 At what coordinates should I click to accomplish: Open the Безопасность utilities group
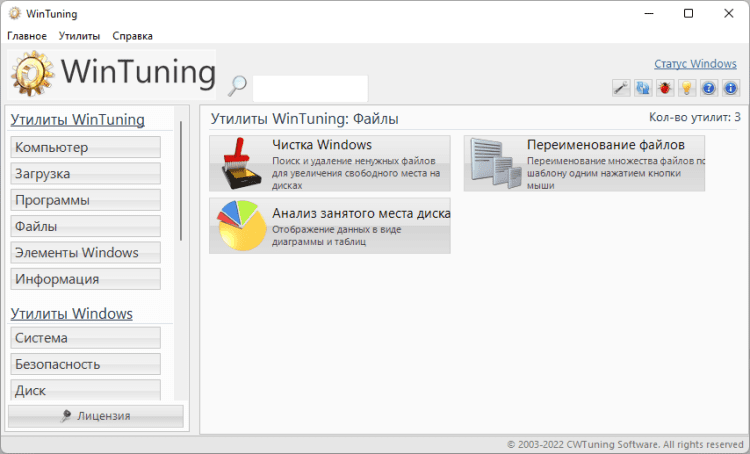point(86,364)
